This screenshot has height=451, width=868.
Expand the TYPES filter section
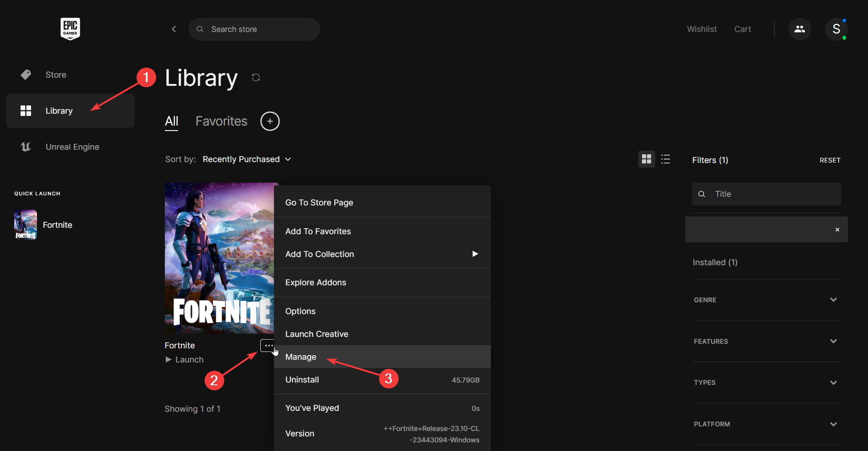click(x=767, y=383)
